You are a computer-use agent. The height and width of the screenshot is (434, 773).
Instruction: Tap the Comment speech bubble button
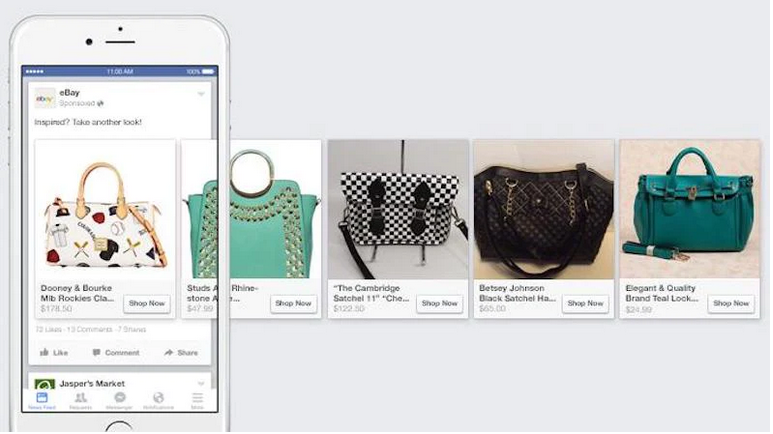[x=116, y=353]
